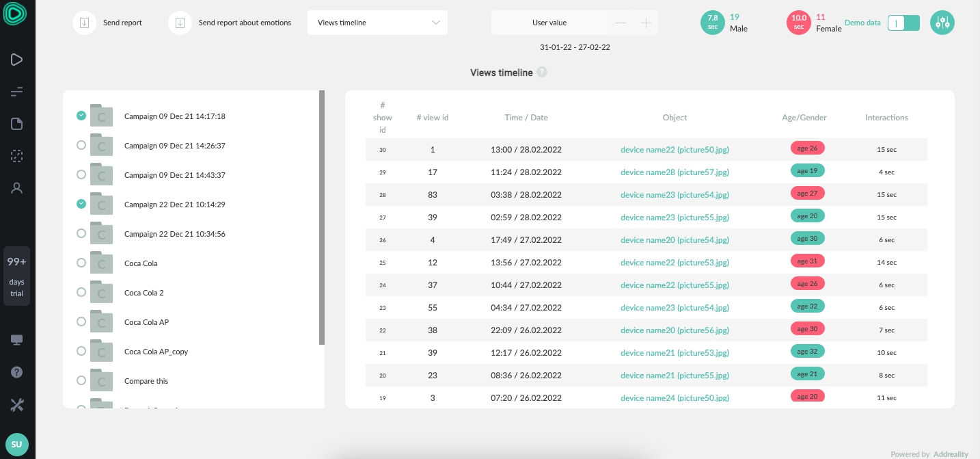Open link device name22 (picture53.jpg)

675,263
